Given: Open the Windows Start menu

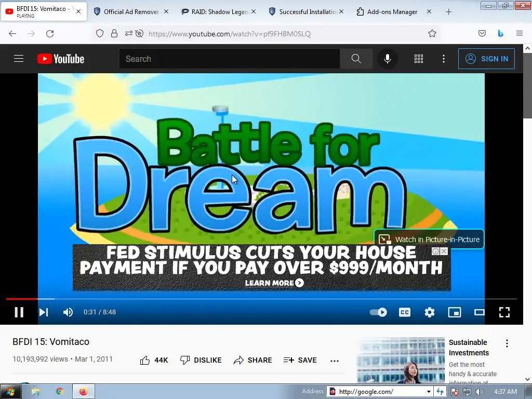Looking at the screenshot, I should coord(10,392).
